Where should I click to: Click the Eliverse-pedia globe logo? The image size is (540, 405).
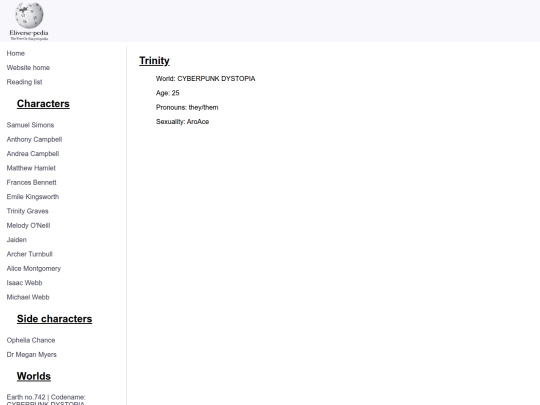coord(29,21)
